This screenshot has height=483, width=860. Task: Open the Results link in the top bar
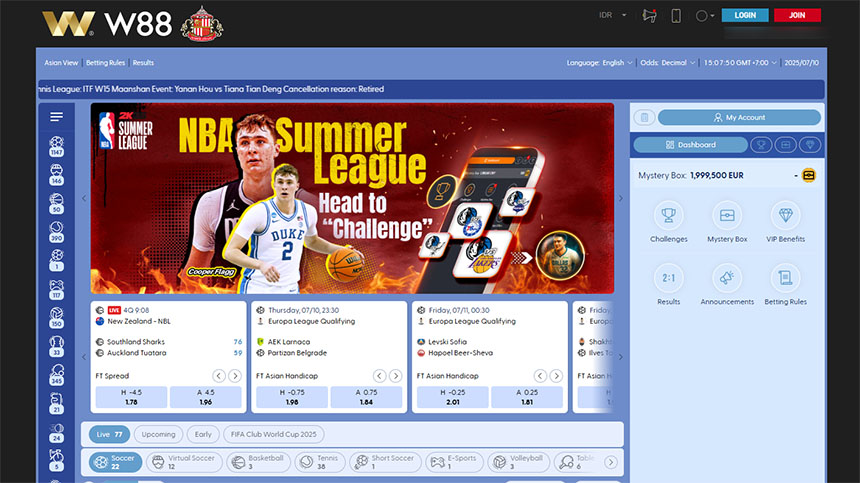(x=143, y=63)
